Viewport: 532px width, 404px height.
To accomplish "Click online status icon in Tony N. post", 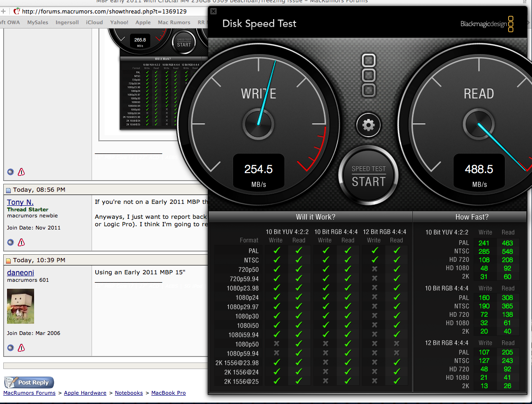I will tap(11, 242).
